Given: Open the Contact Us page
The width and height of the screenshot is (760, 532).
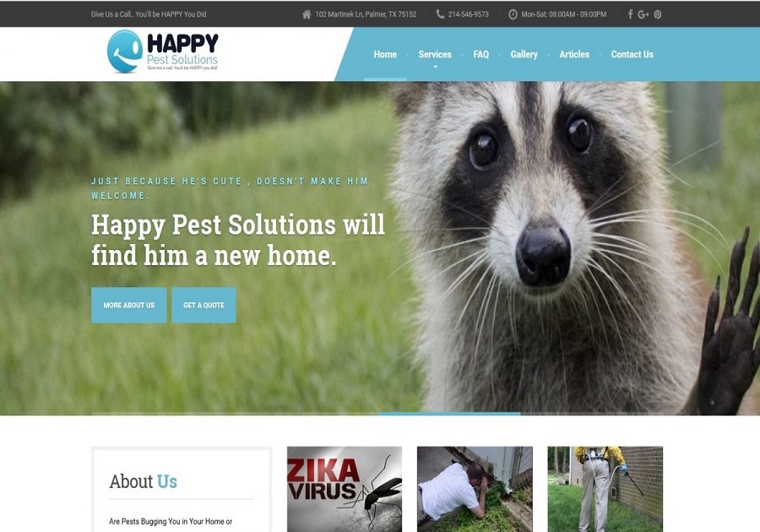Looking at the screenshot, I should tap(632, 54).
